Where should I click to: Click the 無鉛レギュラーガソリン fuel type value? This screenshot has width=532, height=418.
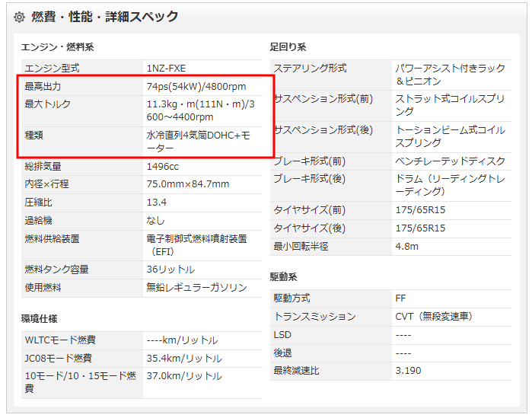pyautogui.click(x=196, y=288)
